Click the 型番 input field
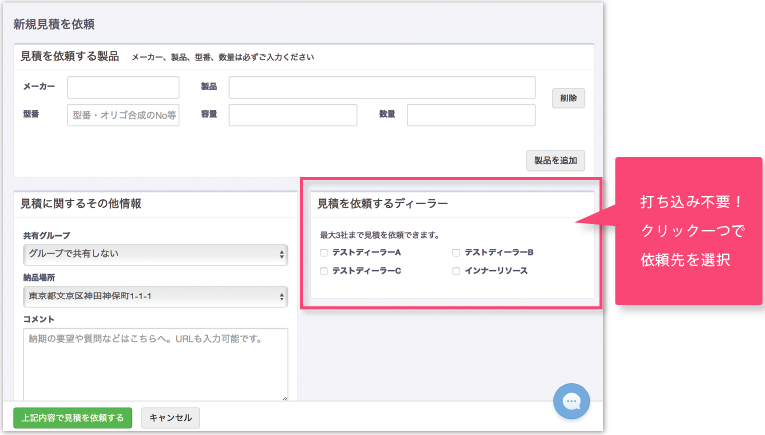Image resolution: width=765 pixels, height=435 pixels. (x=123, y=115)
